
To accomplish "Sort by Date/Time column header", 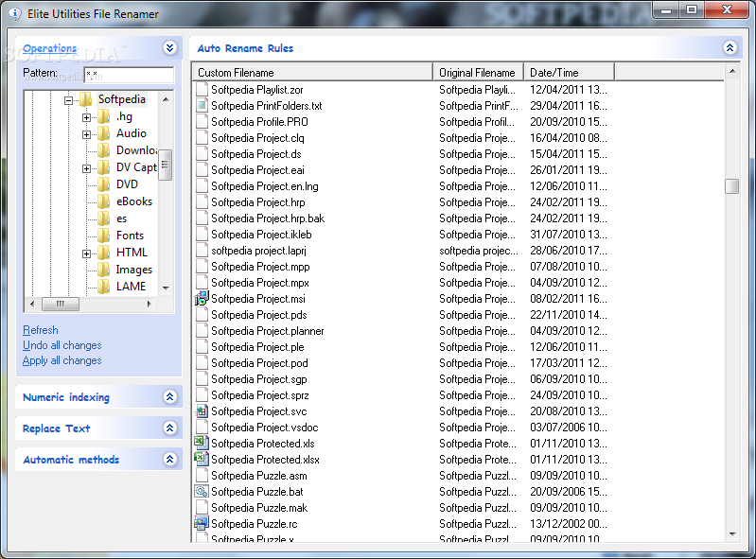I will pos(569,72).
